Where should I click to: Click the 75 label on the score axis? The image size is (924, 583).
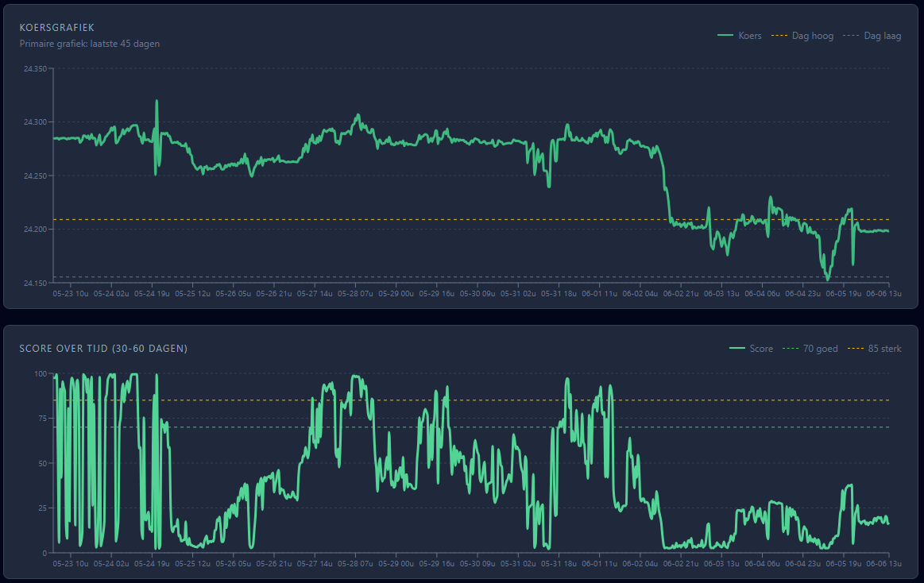[42, 419]
